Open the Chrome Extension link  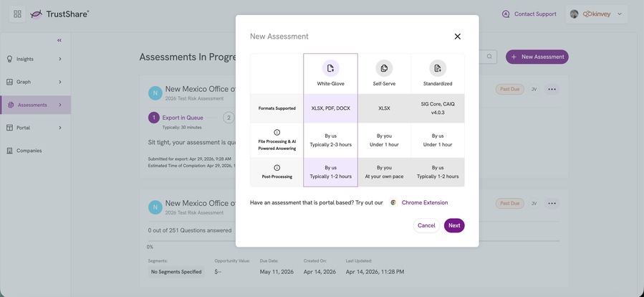(425, 202)
